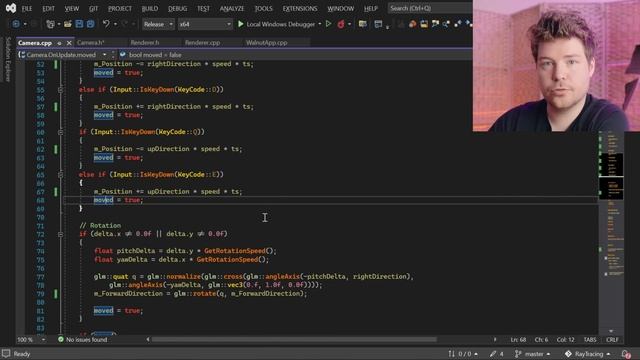Open the x64 platform dropdown

(x=205, y=24)
